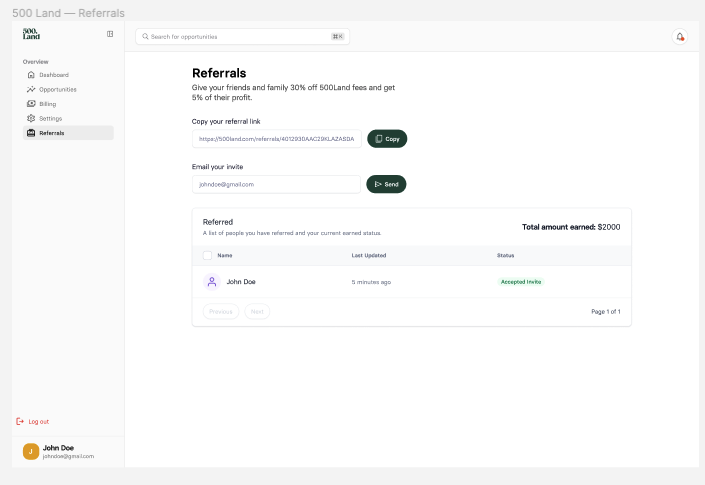Click the Opportunities chart icon
The width and height of the screenshot is (705, 485).
coord(31,90)
